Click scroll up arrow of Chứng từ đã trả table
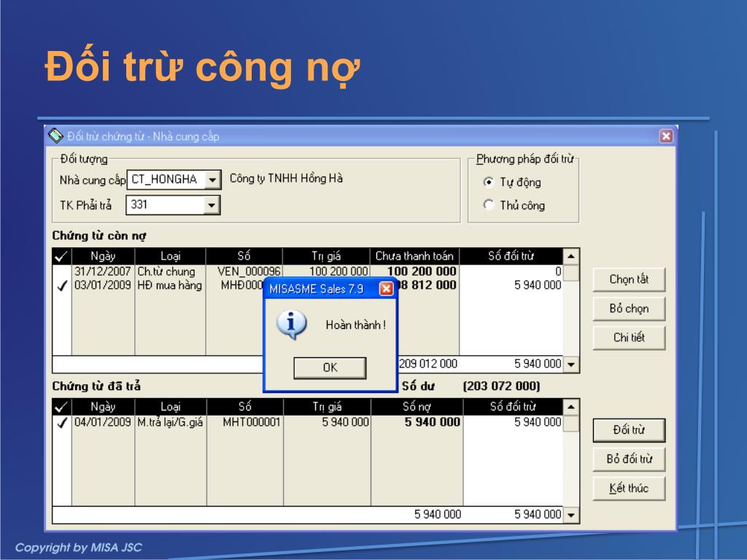747x560 pixels. 570,407
